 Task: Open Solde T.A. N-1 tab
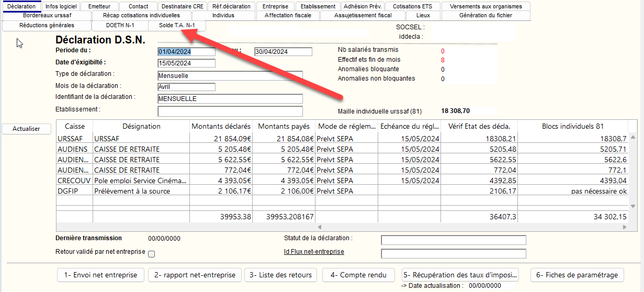(x=177, y=25)
